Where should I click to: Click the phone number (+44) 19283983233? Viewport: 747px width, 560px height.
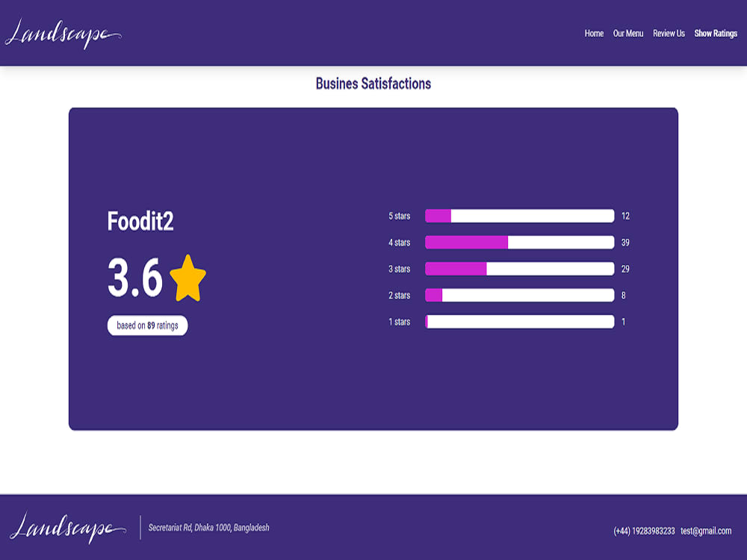pos(644,531)
